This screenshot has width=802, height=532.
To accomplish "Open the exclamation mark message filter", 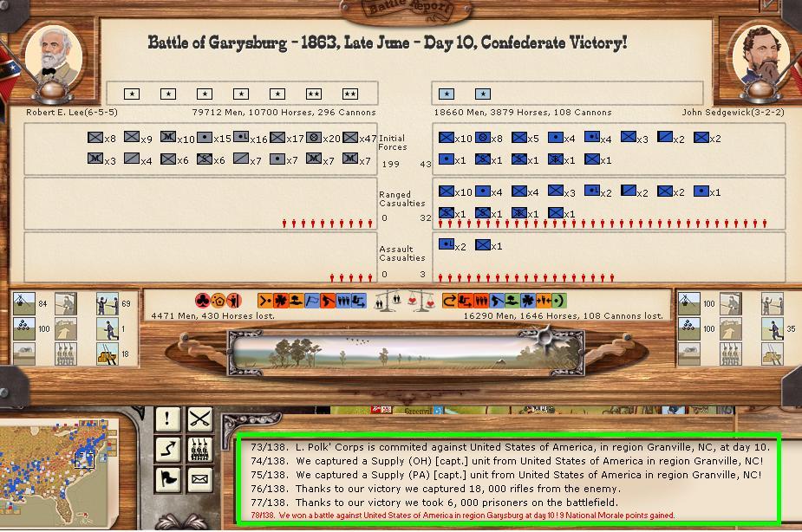I will 167,419.
